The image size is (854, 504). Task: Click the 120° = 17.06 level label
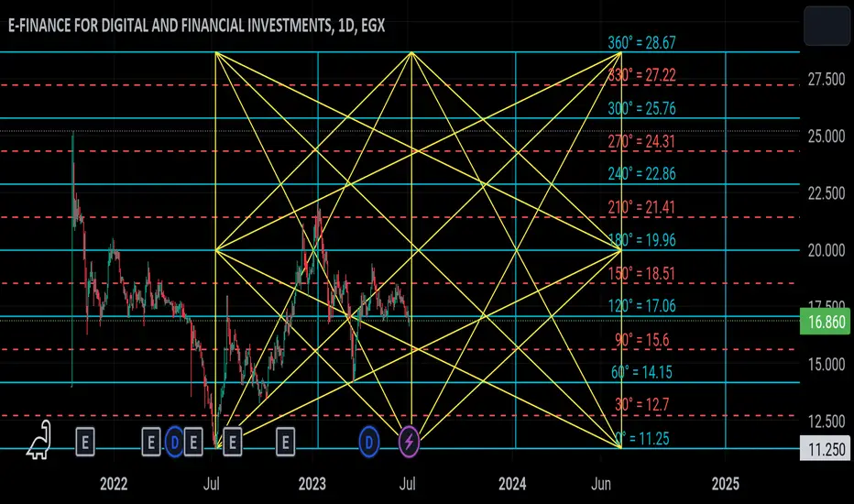[641, 306]
